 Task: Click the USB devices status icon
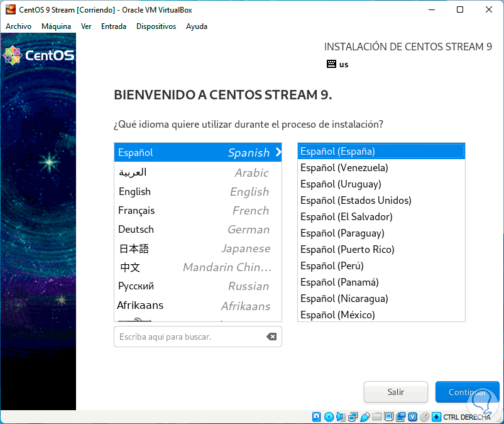[365, 417]
